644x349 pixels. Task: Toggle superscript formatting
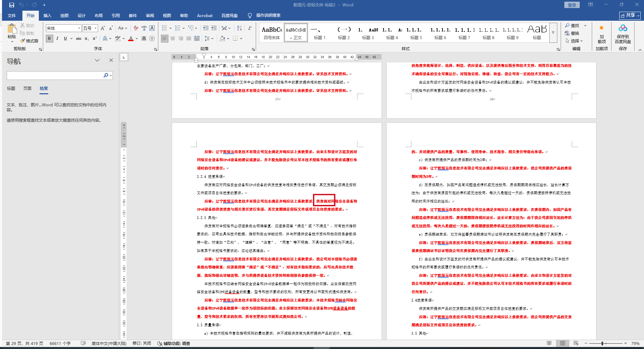tap(95, 38)
